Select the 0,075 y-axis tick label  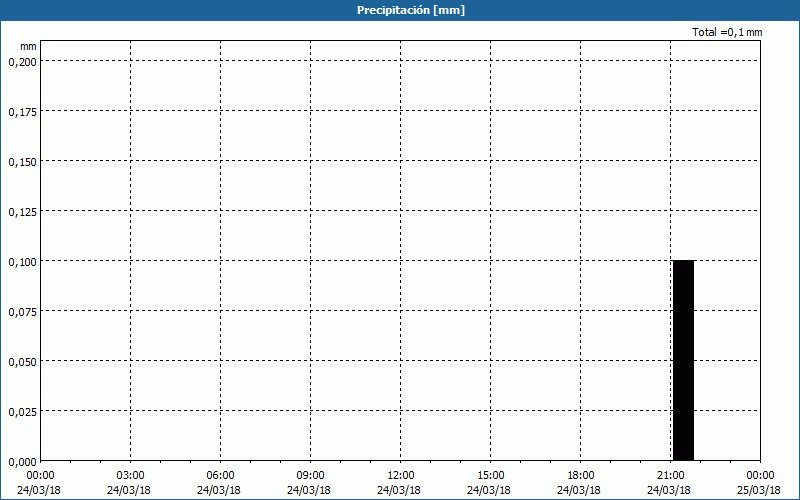coord(22,311)
